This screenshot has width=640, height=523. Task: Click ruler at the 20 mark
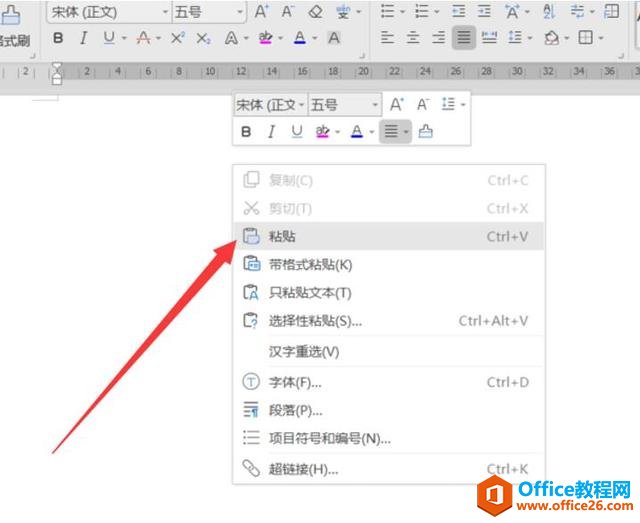point(363,71)
